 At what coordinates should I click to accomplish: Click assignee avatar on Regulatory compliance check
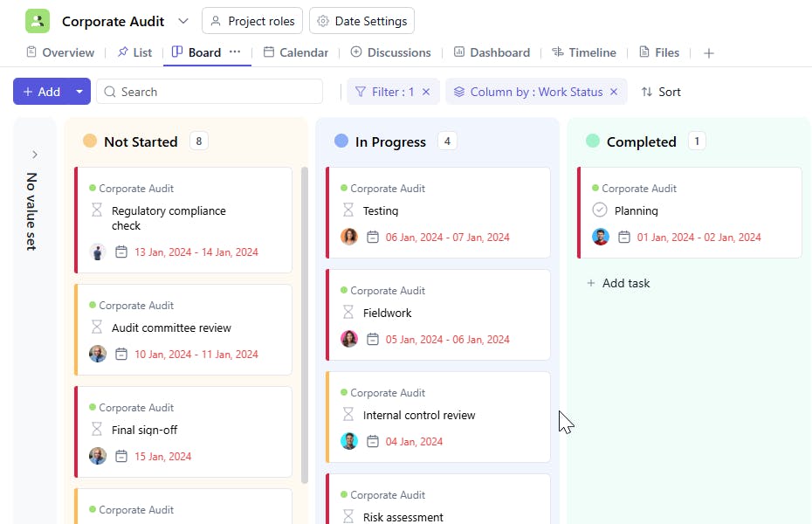pos(98,252)
